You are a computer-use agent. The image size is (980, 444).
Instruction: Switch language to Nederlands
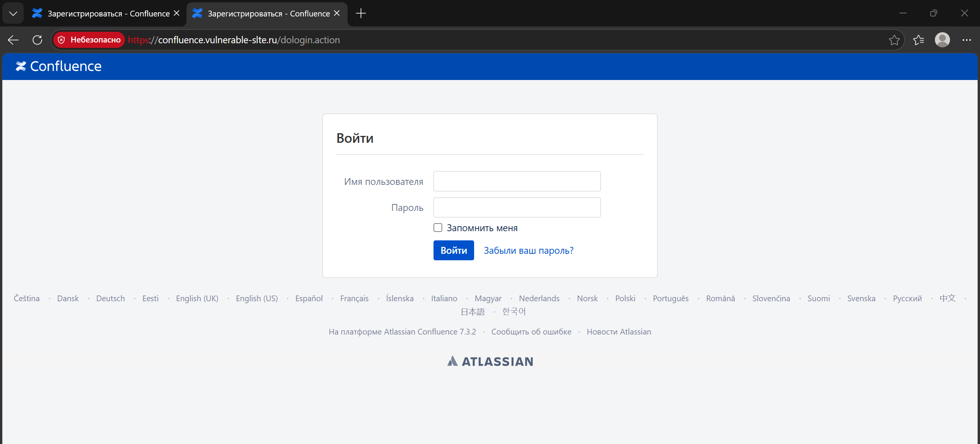tap(539, 298)
